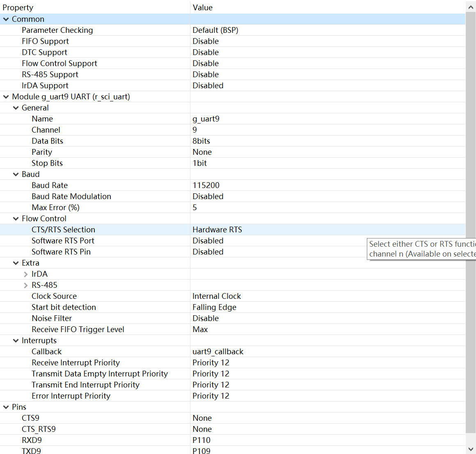Expand the IrDA subgroup
Screen dimensions: 476x454
click(26, 274)
